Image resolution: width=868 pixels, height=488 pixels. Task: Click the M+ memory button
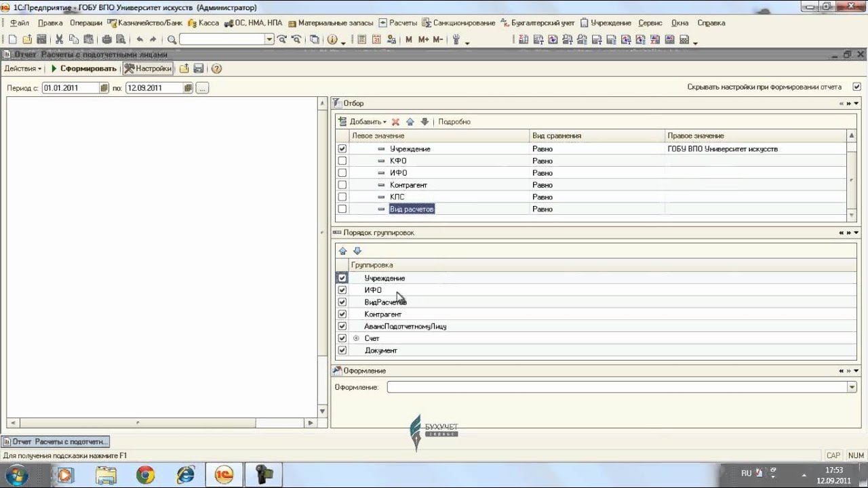(x=424, y=39)
